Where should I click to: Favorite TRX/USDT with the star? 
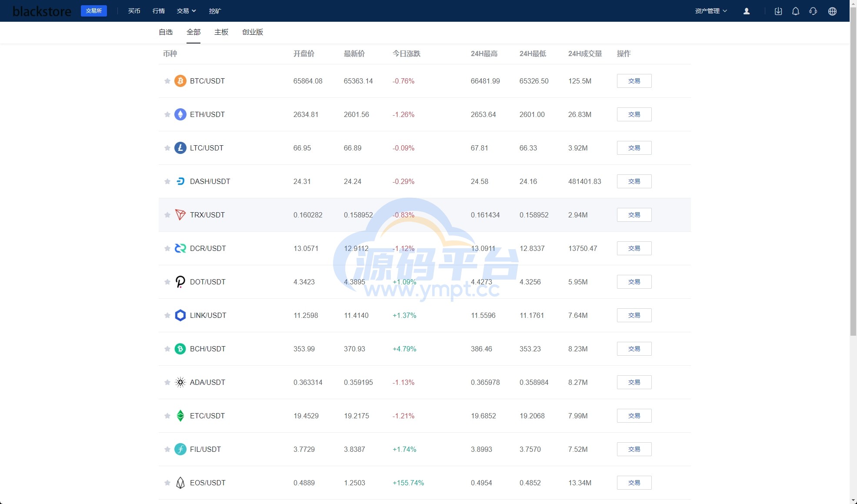click(x=167, y=215)
